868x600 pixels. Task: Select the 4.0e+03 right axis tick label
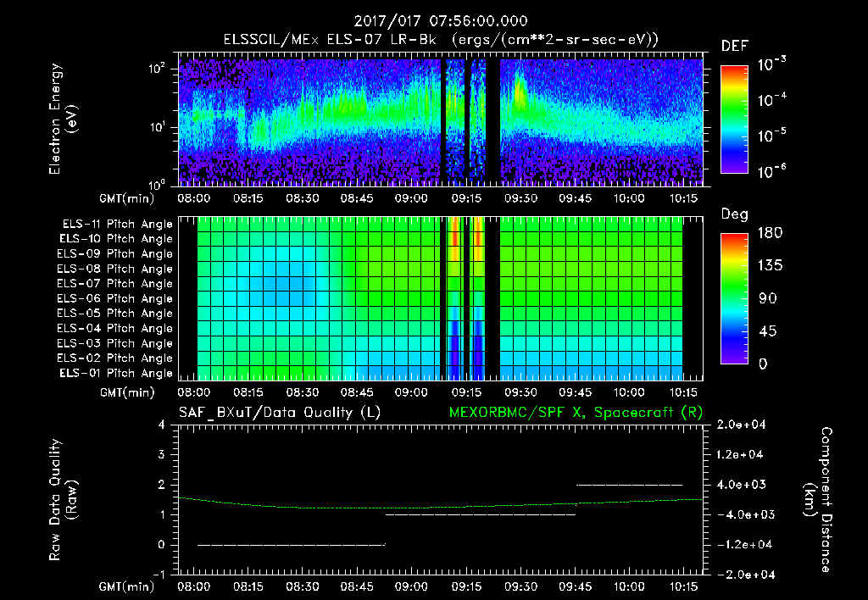click(x=741, y=484)
